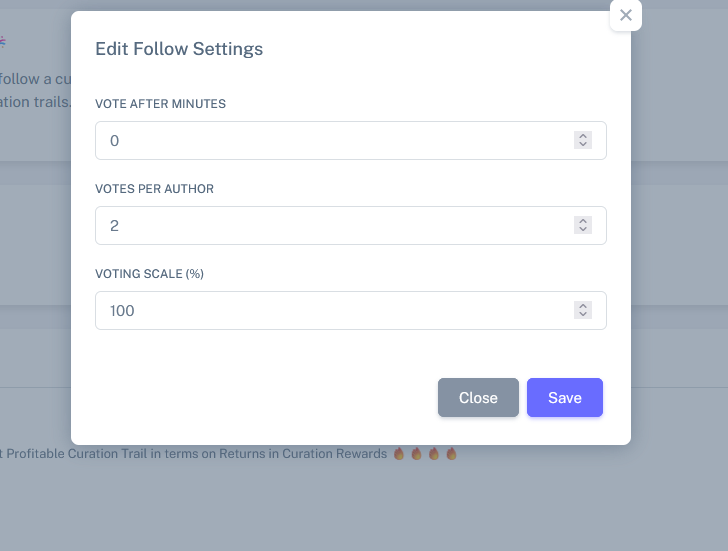
Task: Click the VOTING SCALE (%) label
Action: tap(150, 274)
